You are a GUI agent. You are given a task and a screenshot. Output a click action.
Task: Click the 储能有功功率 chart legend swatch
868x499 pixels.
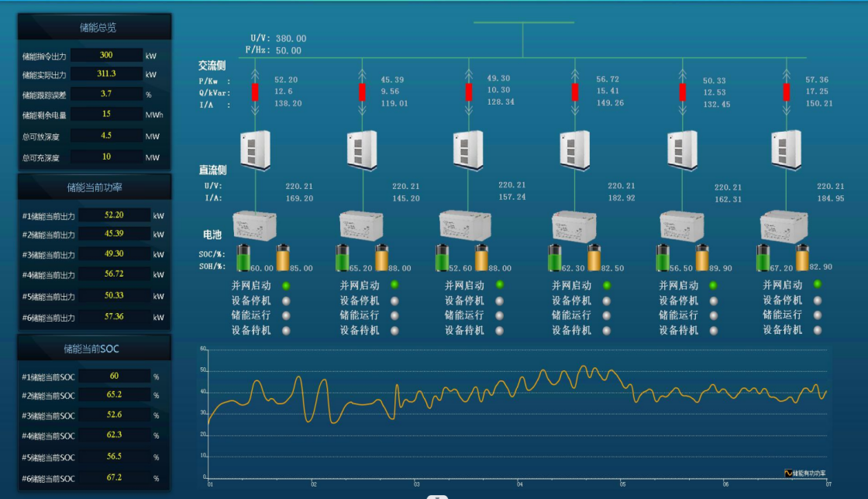(789, 473)
